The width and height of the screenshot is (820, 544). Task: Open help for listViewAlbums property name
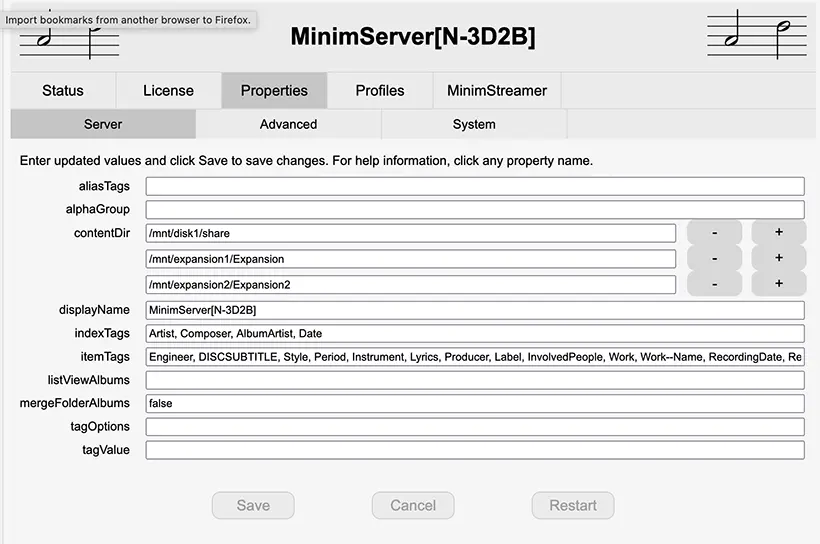88,380
